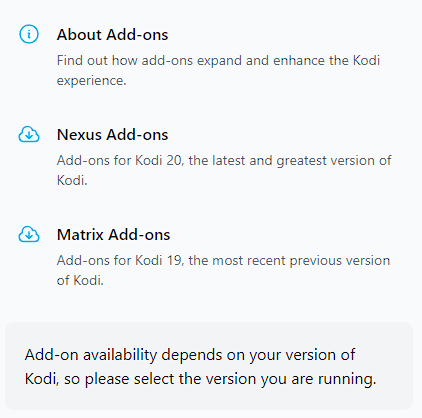422x418 pixels.
Task: Select the 'Find out how add-ons expand' description
Action: [218, 70]
